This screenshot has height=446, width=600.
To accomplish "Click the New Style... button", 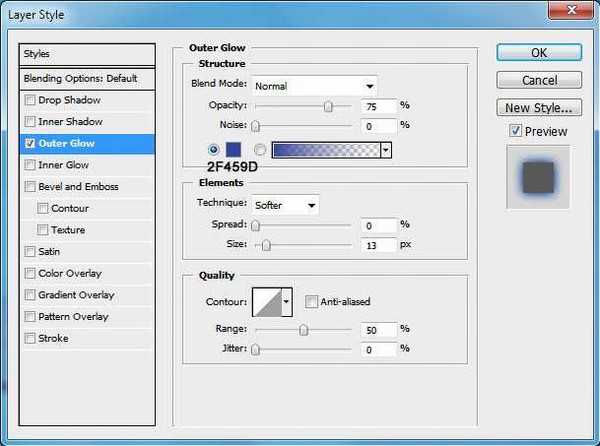I will point(538,107).
